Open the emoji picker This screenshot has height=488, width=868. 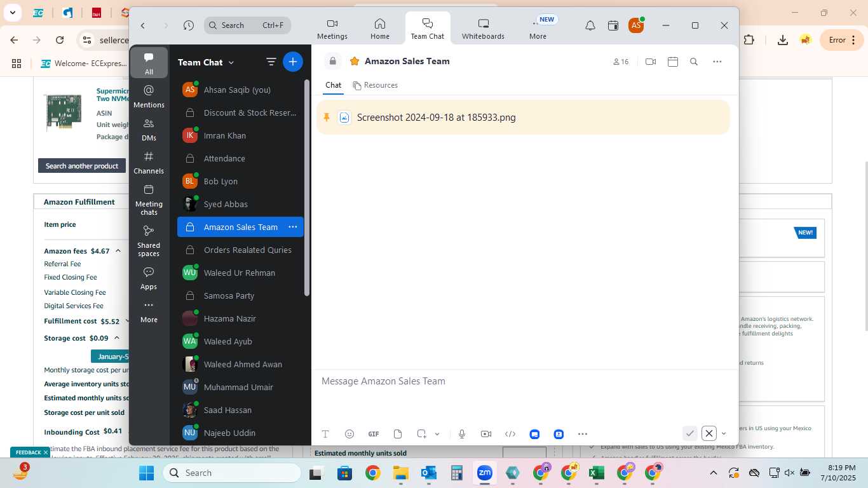pos(349,434)
